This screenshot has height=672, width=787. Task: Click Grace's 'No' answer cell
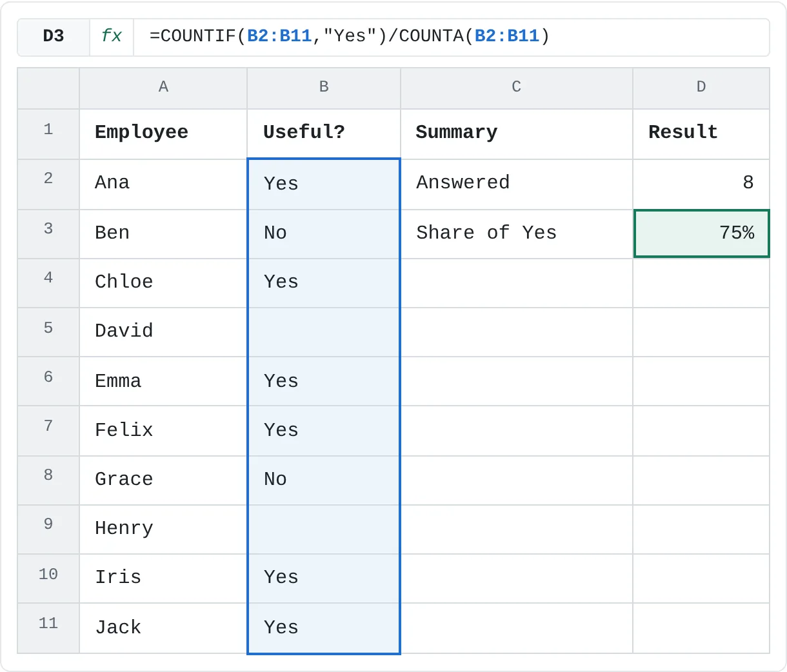coord(324,480)
